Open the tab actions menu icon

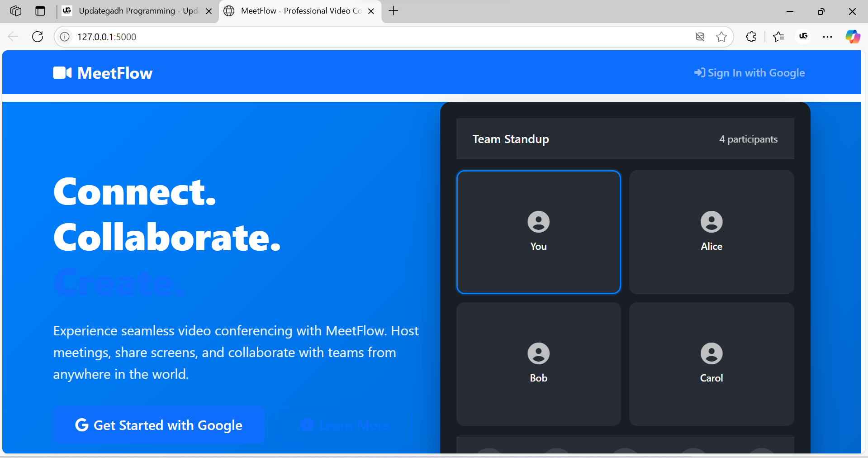[x=40, y=11]
